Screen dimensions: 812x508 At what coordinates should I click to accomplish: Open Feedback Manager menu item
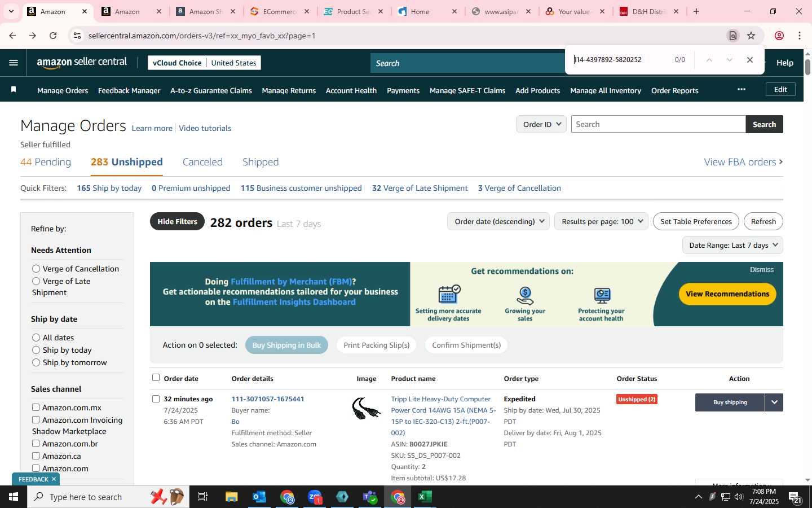coord(129,90)
